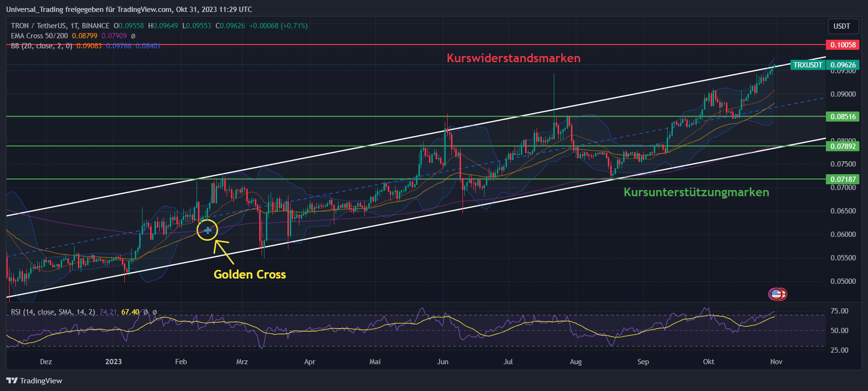Select the Golden Cross text label
868x391 pixels.
pyautogui.click(x=250, y=274)
